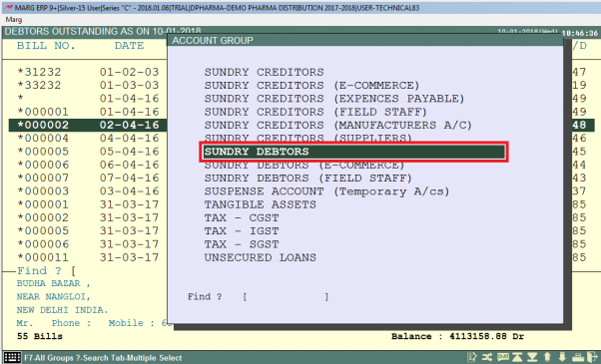Choose SUNDRY CREDITORS (E-COMMERCE)
601x364 pixels.
coord(311,86)
